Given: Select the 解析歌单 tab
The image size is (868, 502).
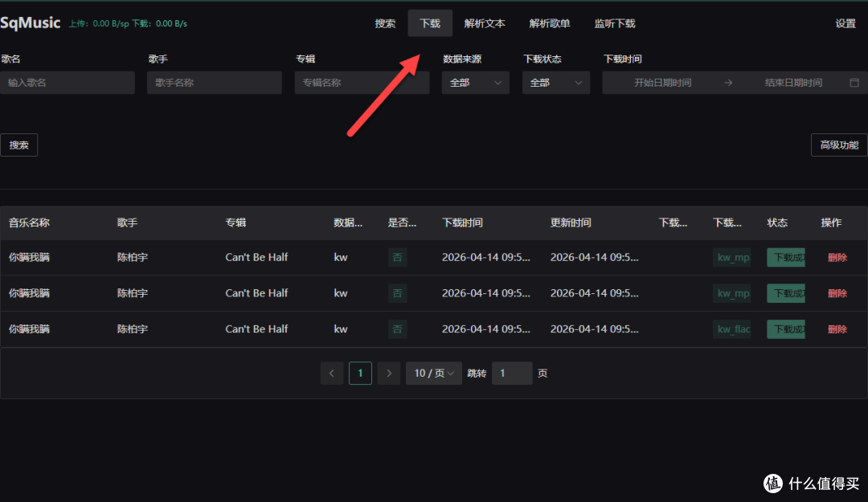Looking at the screenshot, I should tap(550, 23).
